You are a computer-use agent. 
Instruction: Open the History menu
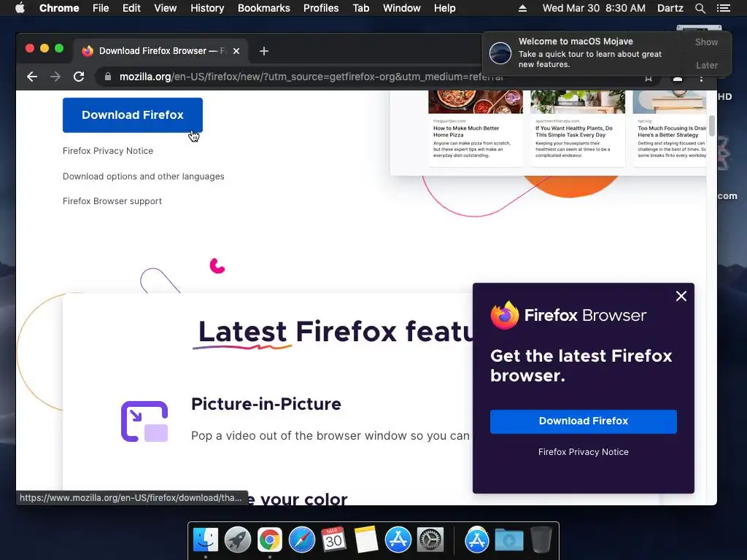(x=207, y=8)
